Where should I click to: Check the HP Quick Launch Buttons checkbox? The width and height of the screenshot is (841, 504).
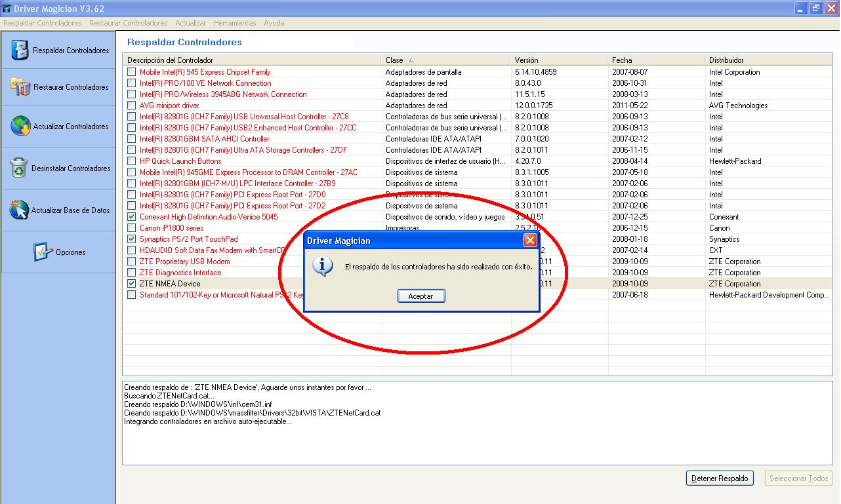132,161
